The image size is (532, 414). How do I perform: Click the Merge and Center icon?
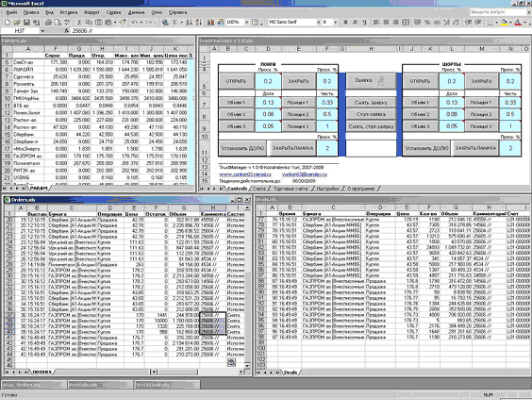coord(406,23)
